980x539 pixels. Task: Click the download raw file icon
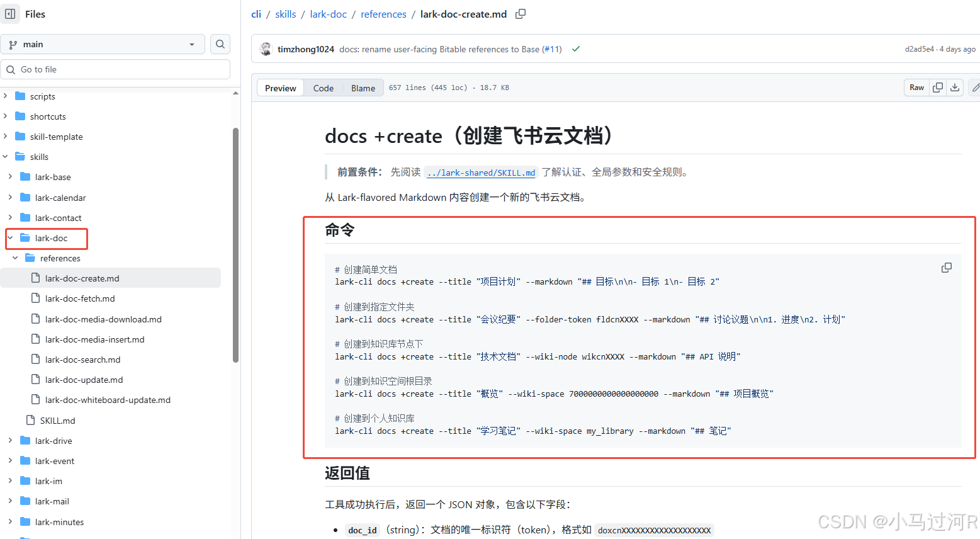coord(954,88)
